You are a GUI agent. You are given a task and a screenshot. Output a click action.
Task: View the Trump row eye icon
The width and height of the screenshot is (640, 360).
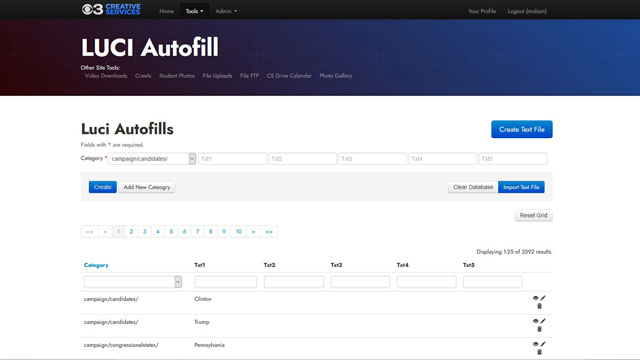pos(536,321)
